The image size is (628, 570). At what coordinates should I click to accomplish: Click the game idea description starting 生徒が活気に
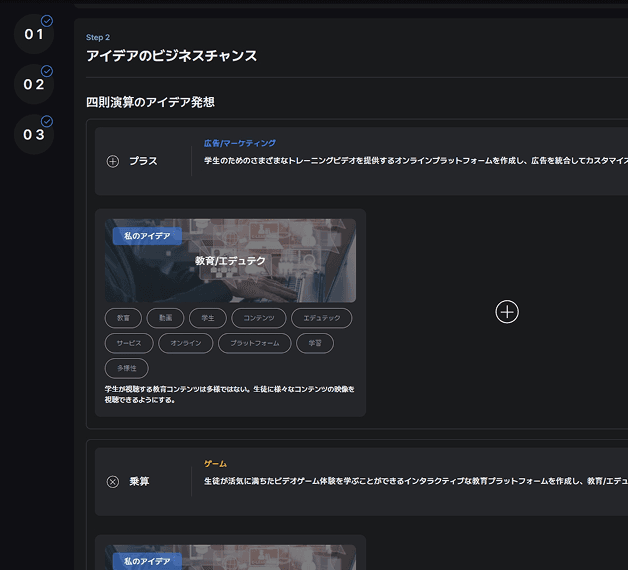[x=416, y=481]
